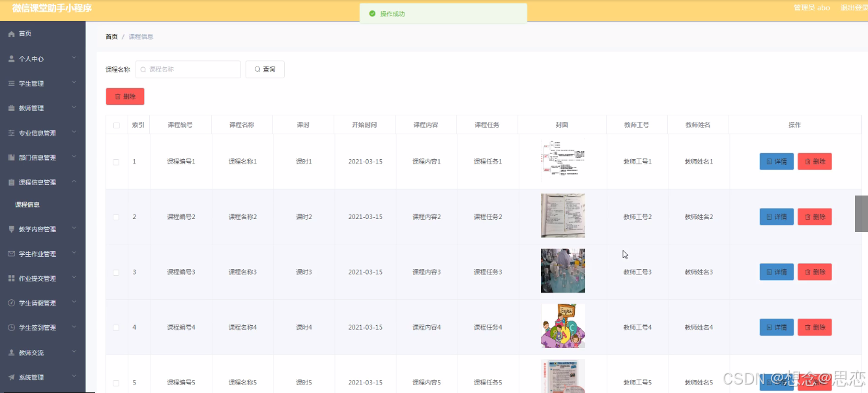Screen dimensions: 868x393
Task: Click the briefcase icon beside 教师管理
Action: click(x=11, y=108)
